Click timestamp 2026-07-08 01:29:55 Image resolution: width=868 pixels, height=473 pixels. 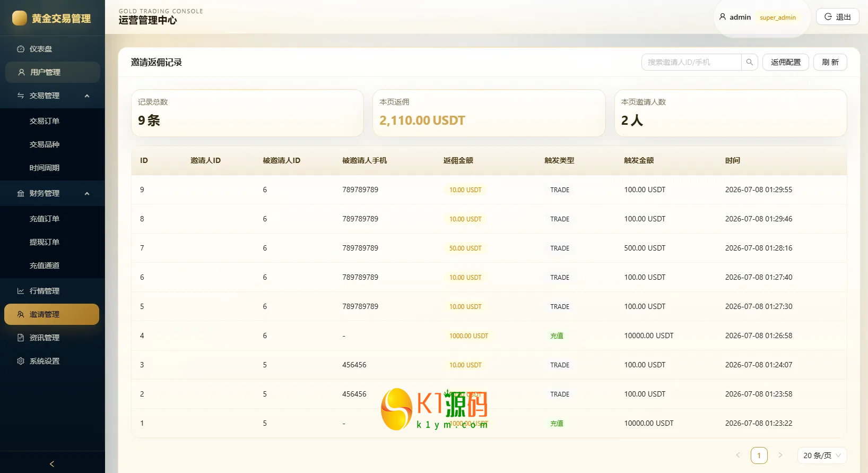tap(759, 190)
